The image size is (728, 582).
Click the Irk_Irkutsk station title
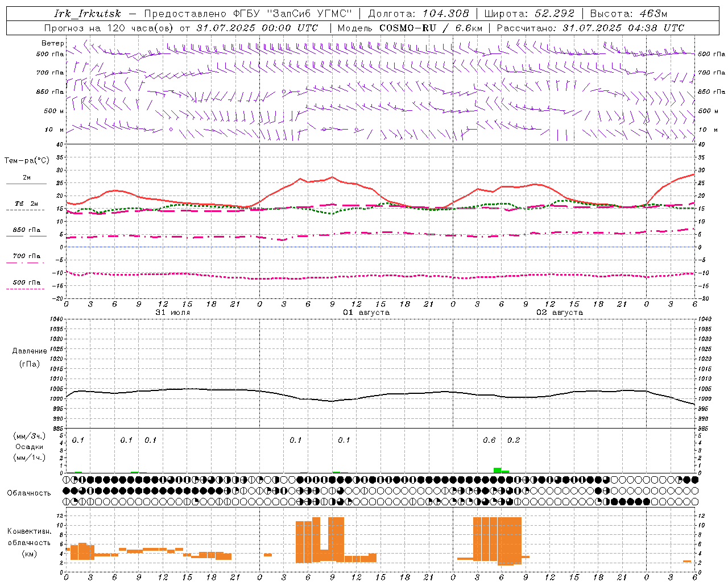pos(88,14)
